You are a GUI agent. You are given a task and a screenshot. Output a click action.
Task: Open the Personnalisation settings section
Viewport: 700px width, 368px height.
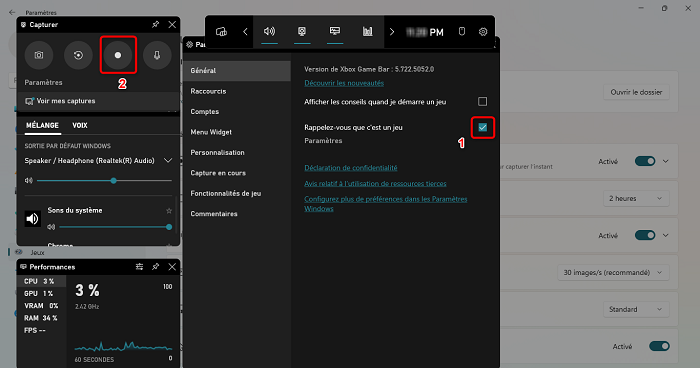click(237, 152)
